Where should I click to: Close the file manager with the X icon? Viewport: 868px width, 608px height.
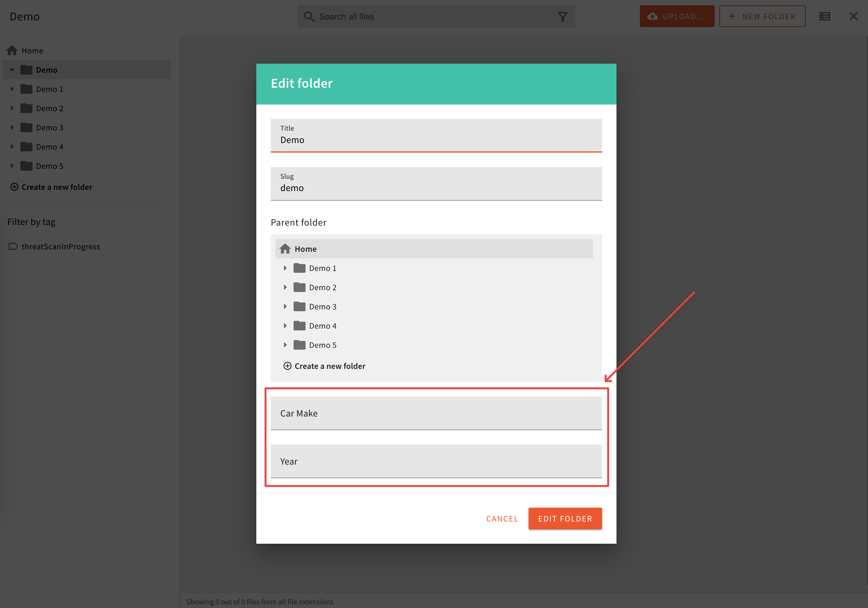tap(853, 16)
